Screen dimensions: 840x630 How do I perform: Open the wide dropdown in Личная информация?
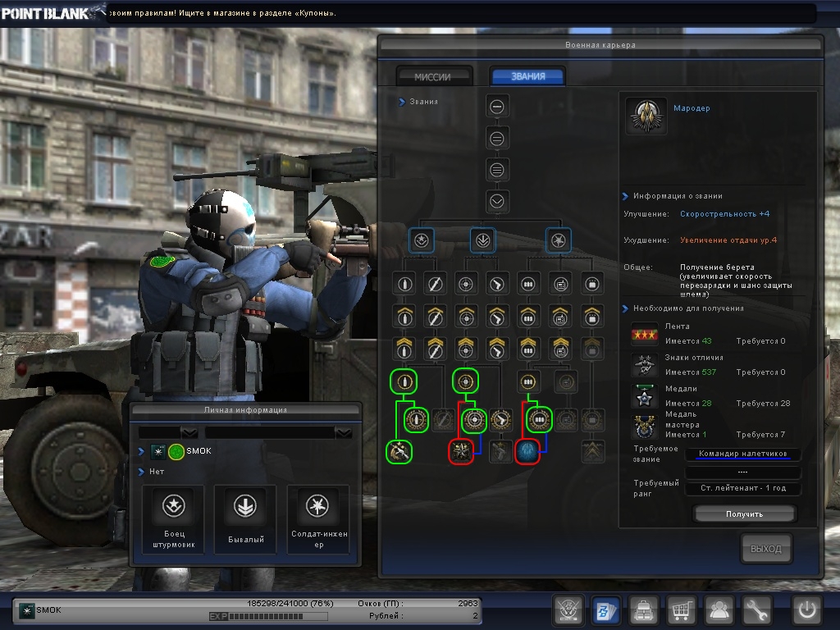point(279,432)
